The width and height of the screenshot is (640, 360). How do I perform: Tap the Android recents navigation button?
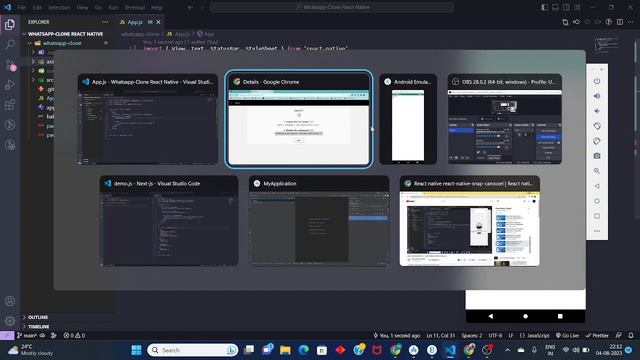(x=560, y=316)
